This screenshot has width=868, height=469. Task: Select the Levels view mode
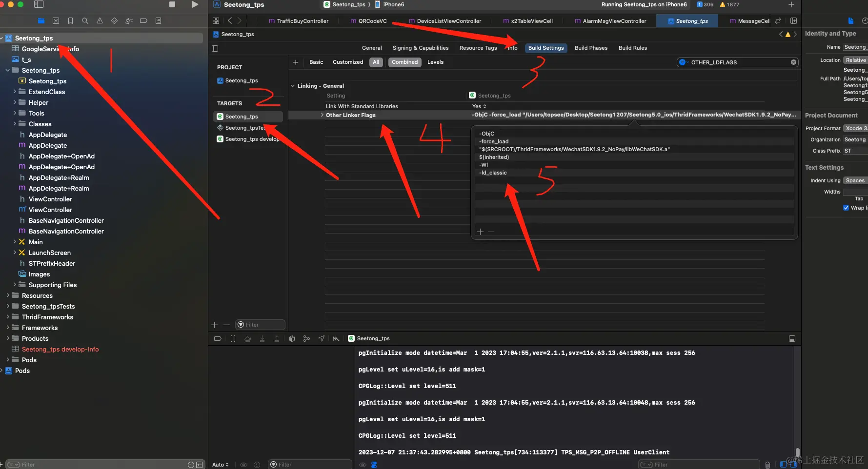point(435,62)
